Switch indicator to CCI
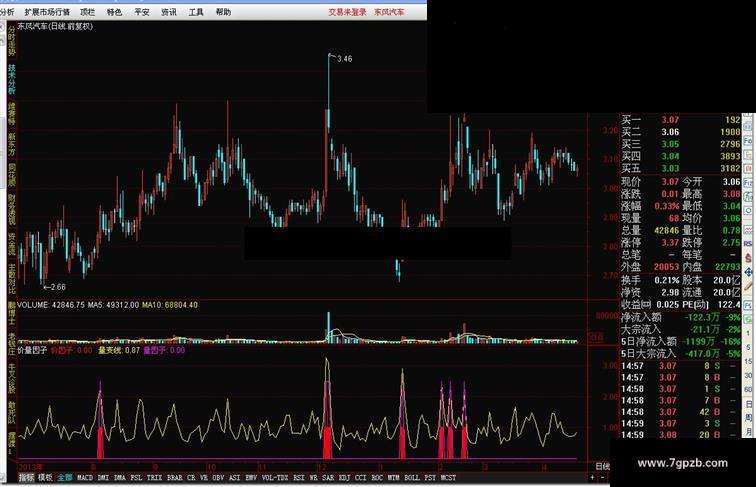 click(361, 477)
